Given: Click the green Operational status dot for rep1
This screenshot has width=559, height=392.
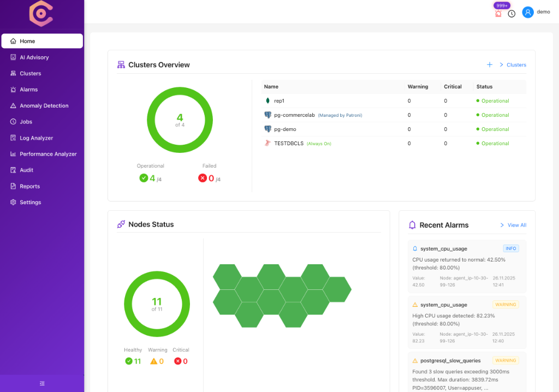Looking at the screenshot, I should point(478,100).
